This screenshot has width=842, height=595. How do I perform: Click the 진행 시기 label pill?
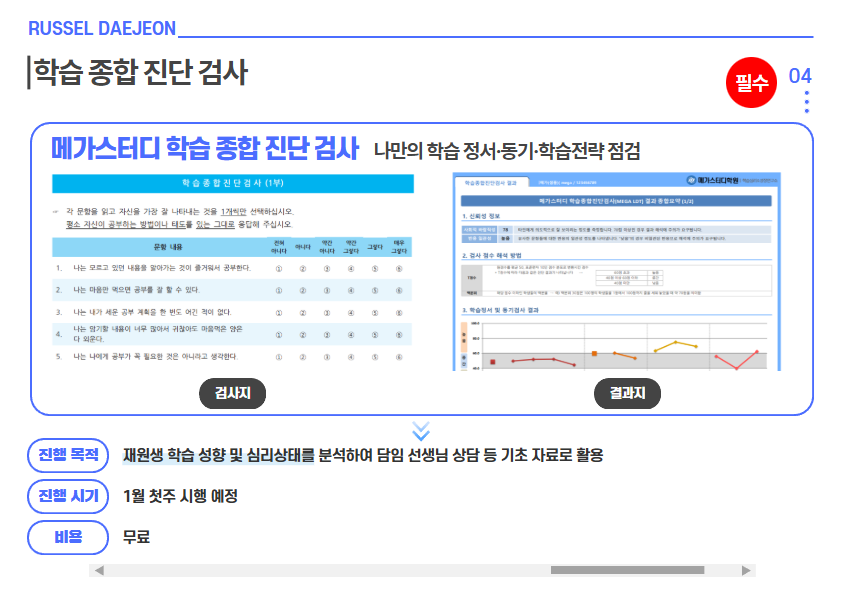click(x=68, y=496)
